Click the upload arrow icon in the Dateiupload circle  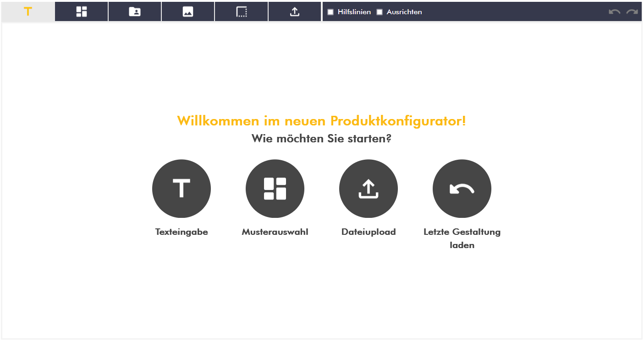[369, 188]
